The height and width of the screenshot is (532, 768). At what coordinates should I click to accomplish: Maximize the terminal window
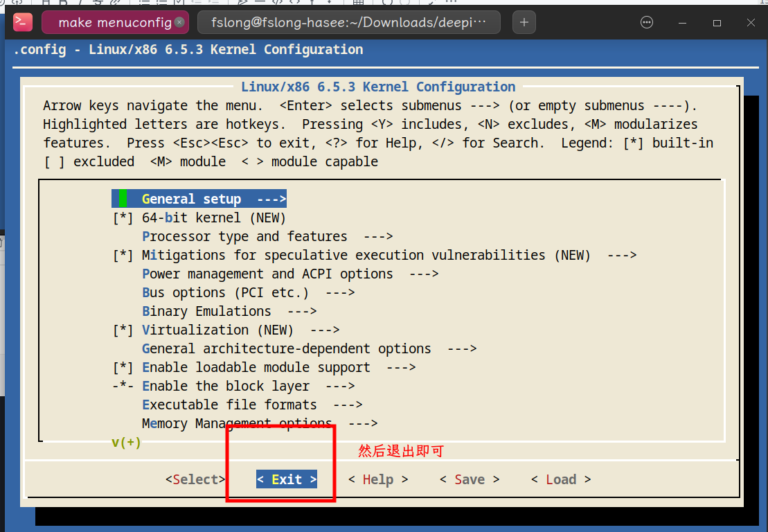coord(717,23)
